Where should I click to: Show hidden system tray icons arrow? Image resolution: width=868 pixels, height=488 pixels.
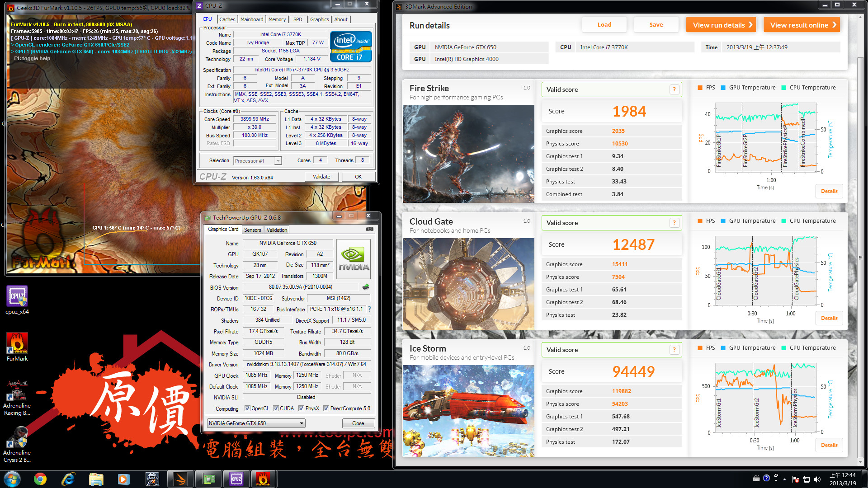coord(784,479)
